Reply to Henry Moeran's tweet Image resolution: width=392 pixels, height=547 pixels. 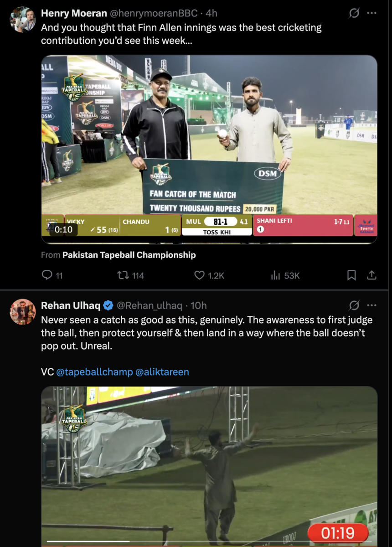pyautogui.click(x=47, y=275)
